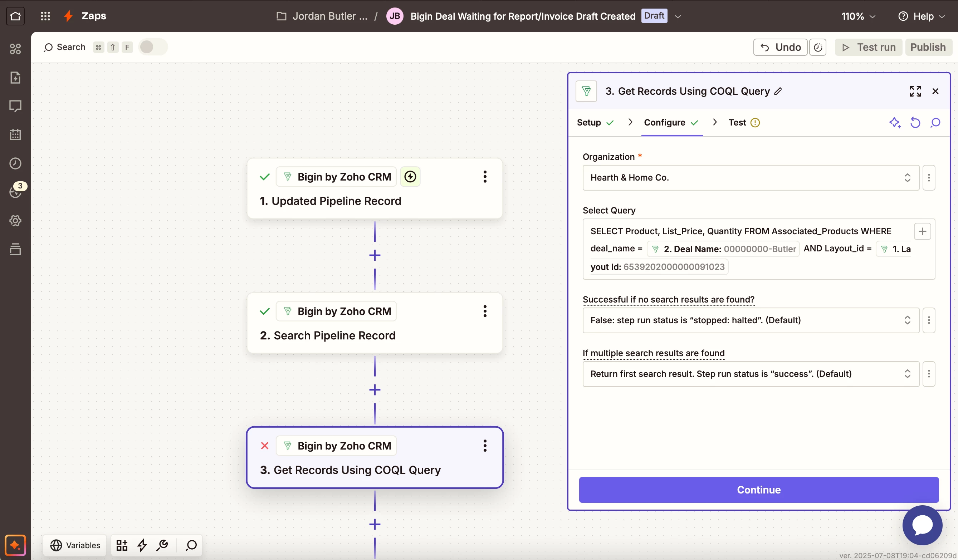Click the search icon in panel tabs row
The image size is (958, 560).
(935, 122)
